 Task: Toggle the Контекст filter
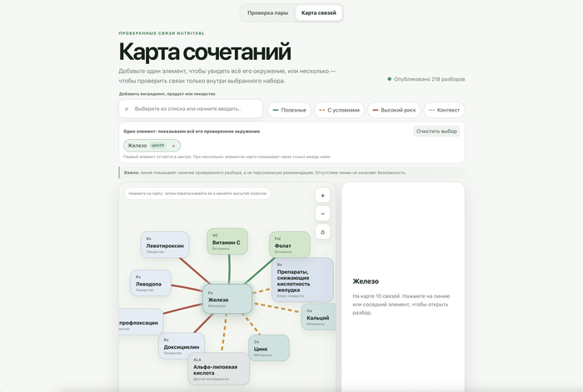pyautogui.click(x=444, y=110)
